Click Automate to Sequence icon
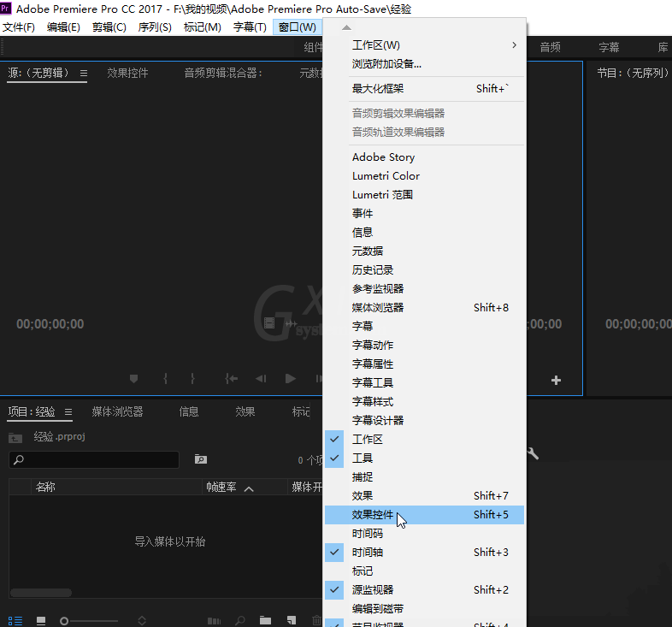 click(x=214, y=620)
